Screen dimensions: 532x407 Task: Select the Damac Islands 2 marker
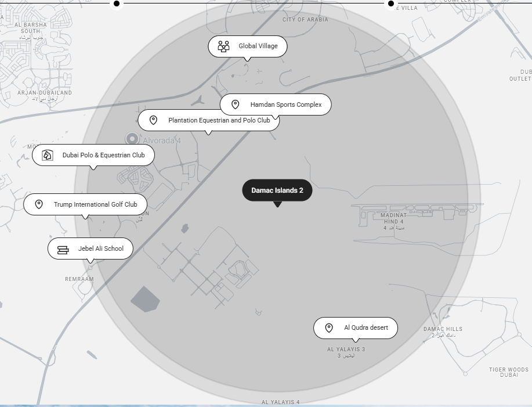277,190
